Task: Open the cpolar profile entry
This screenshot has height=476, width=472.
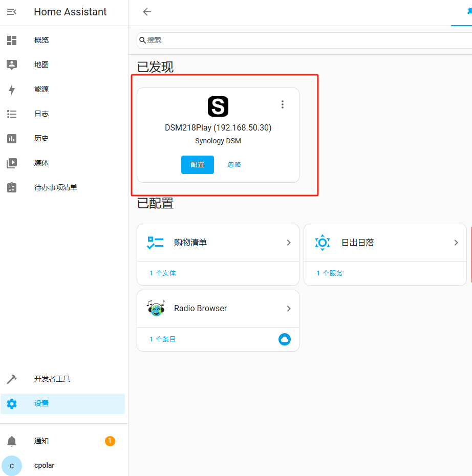Action: click(x=62, y=466)
